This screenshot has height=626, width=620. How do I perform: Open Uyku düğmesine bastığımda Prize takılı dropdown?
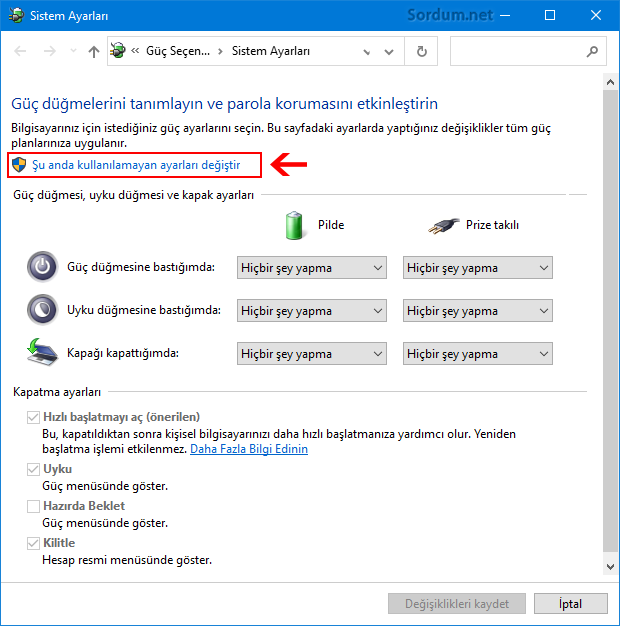pyautogui.click(x=478, y=311)
